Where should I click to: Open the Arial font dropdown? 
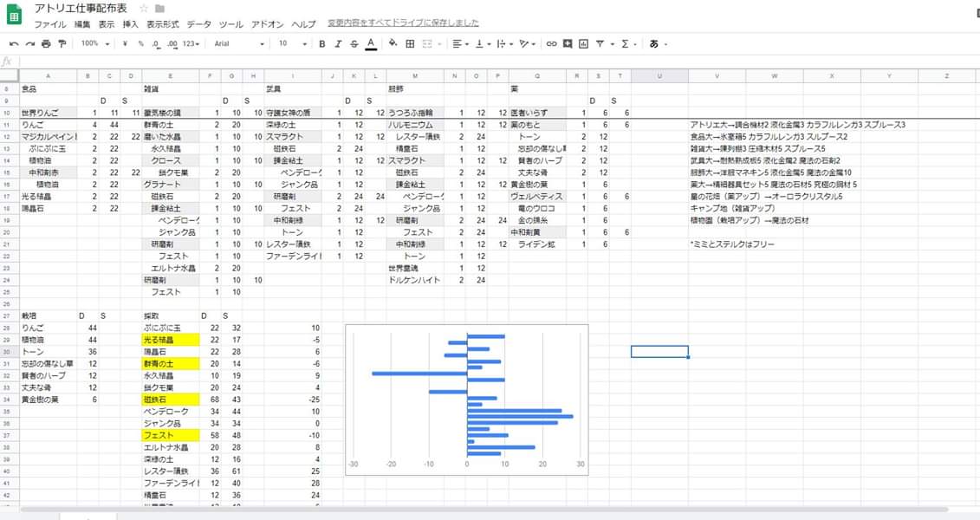tap(239, 43)
